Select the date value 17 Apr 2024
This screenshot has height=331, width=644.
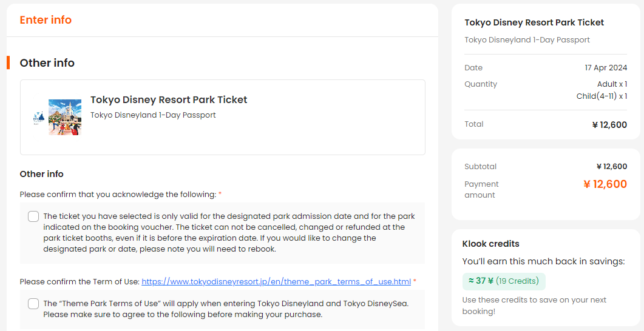[x=606, y=68]
